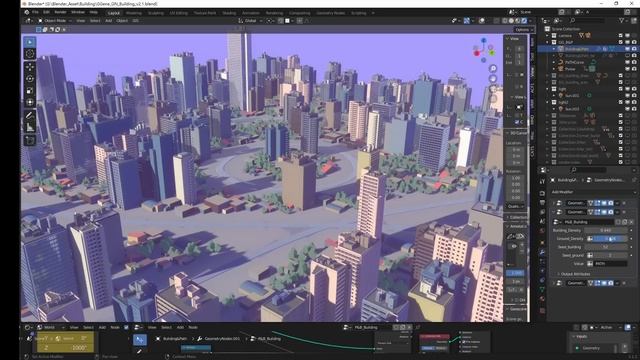Toggle GG_BGP collection exclude checkbox
This screenshot has height=360, width=640.
(x=620, y=42)
